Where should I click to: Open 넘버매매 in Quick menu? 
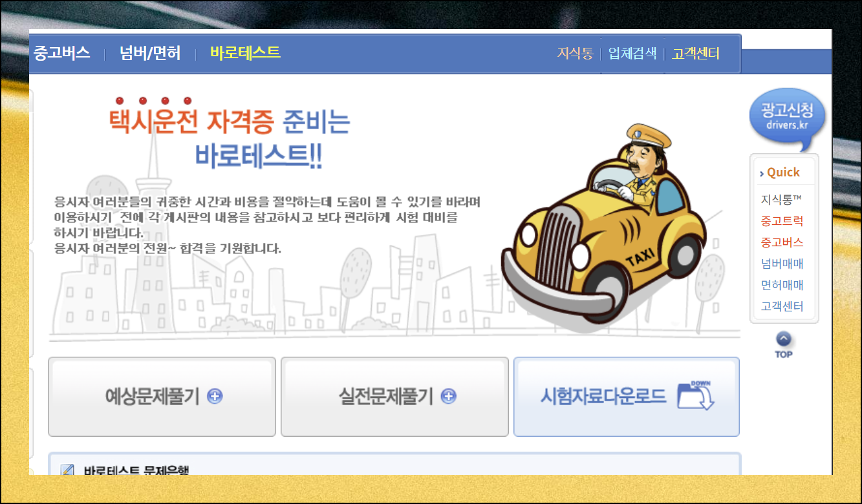(782, 264)
